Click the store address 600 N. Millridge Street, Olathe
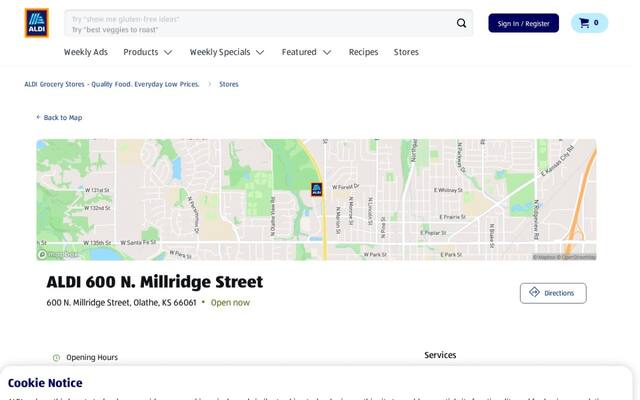Viewport: 640px width, 400px height. click(x=121, y=302)
